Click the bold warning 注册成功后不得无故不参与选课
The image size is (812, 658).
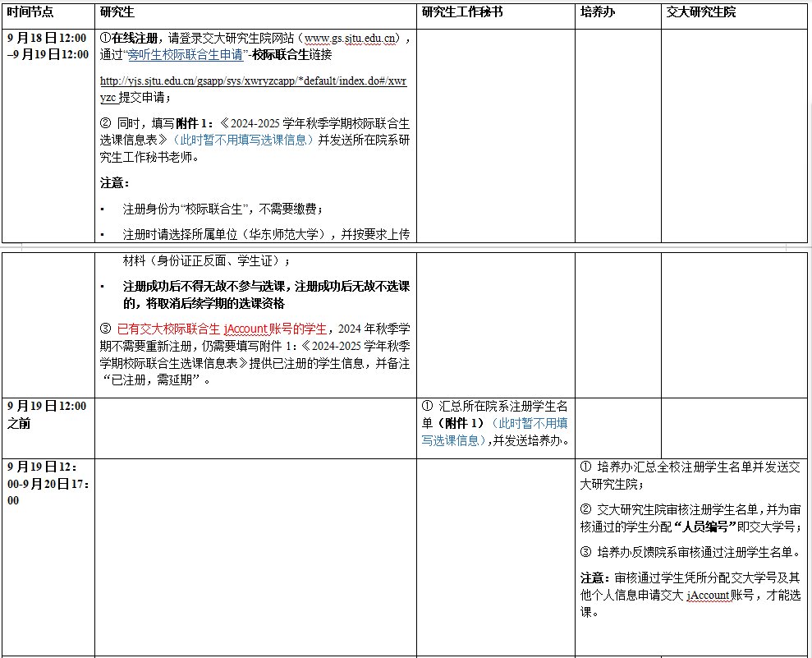pyautogui.click(x=266, y=294)
